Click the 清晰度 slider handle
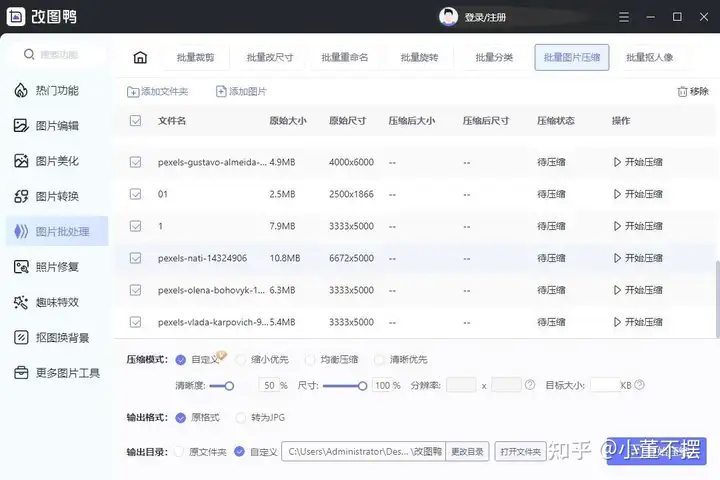720x480 pixels. point(229,385)
